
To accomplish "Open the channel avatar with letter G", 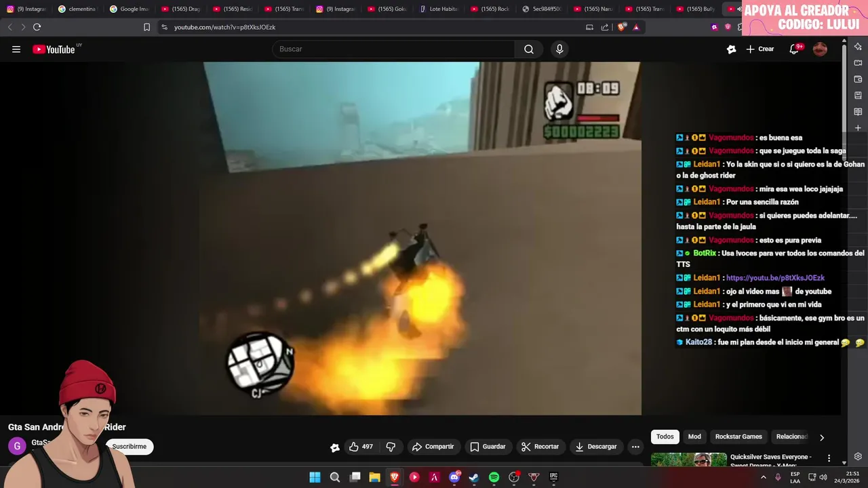I will pyautogui.click(x=16, y=446).
